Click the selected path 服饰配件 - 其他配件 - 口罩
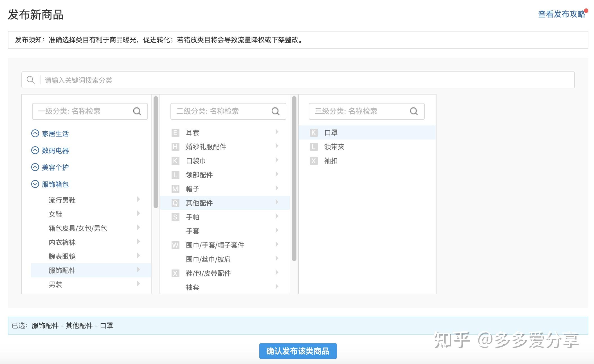This screenshot has width=594, height=364. (72, 326)
